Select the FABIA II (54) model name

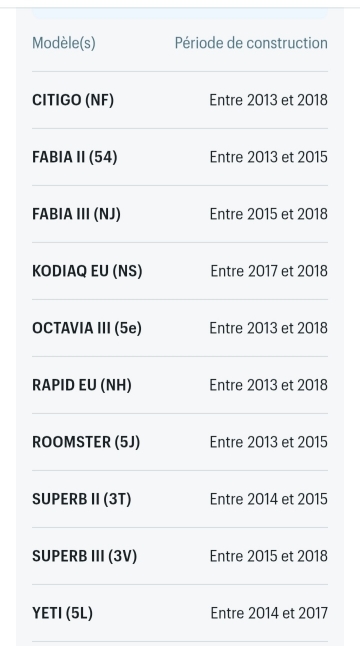75,157
